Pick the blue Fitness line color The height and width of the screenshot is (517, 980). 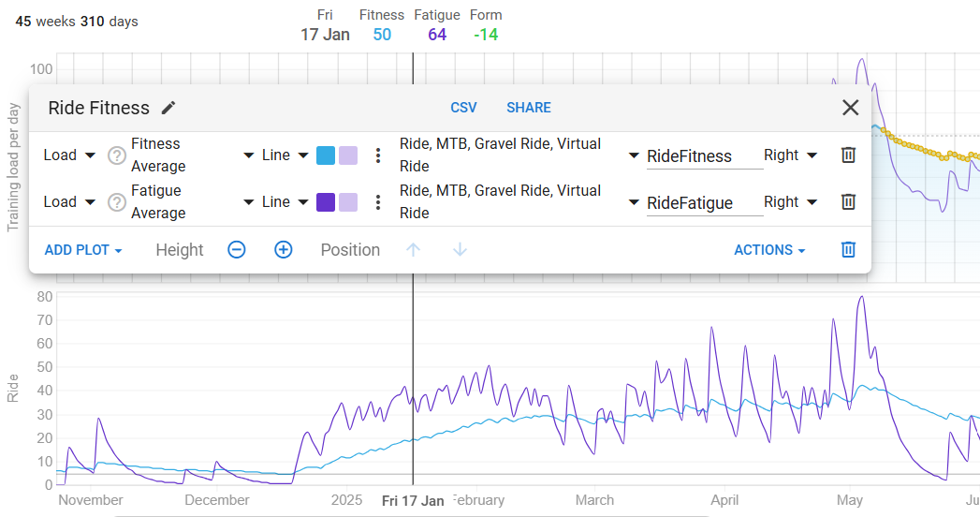tap(326, 155)
